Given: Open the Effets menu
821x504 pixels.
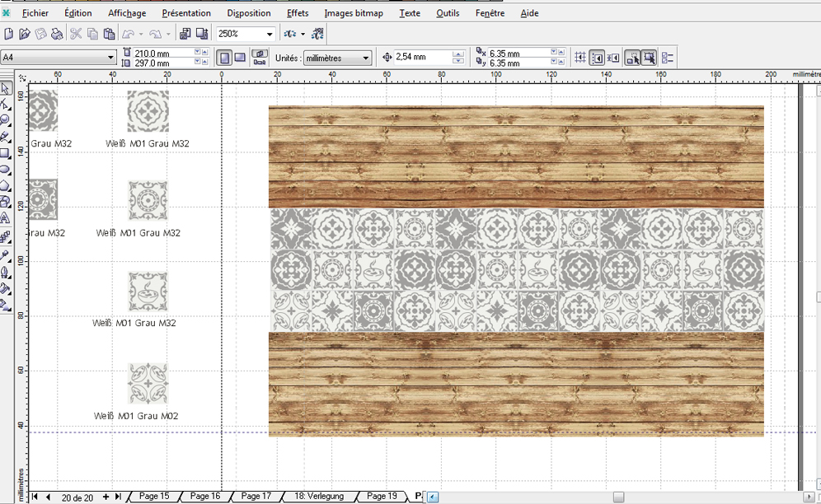Looking at the screenshot, I should (298, 13).
